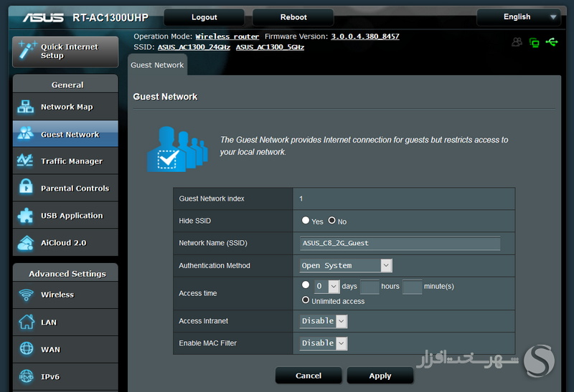Click the guest users status icon
This screenshot has width=574, height=392.
point(517,42)
